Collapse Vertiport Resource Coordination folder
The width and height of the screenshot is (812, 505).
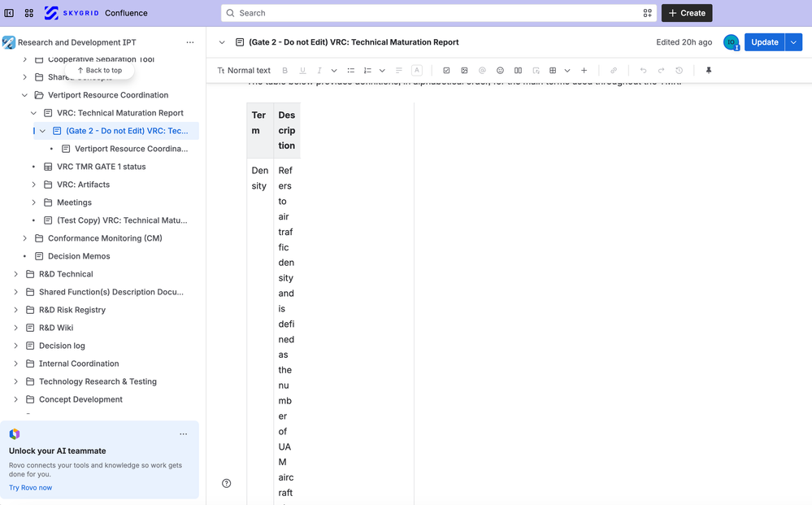point(24,95)
